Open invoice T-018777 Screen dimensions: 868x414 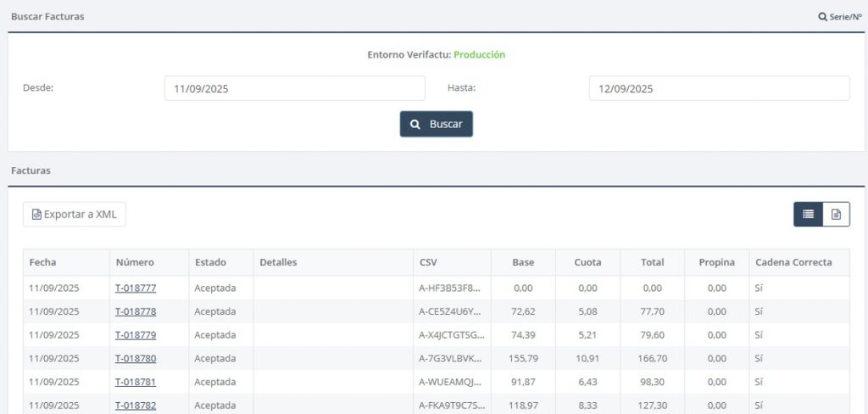[x=136, y=288]
